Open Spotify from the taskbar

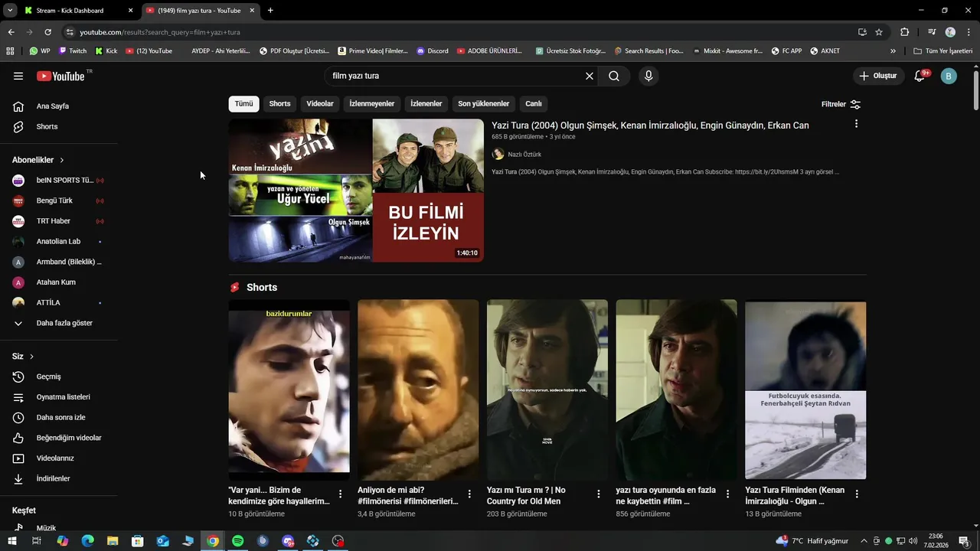point(237,541)
